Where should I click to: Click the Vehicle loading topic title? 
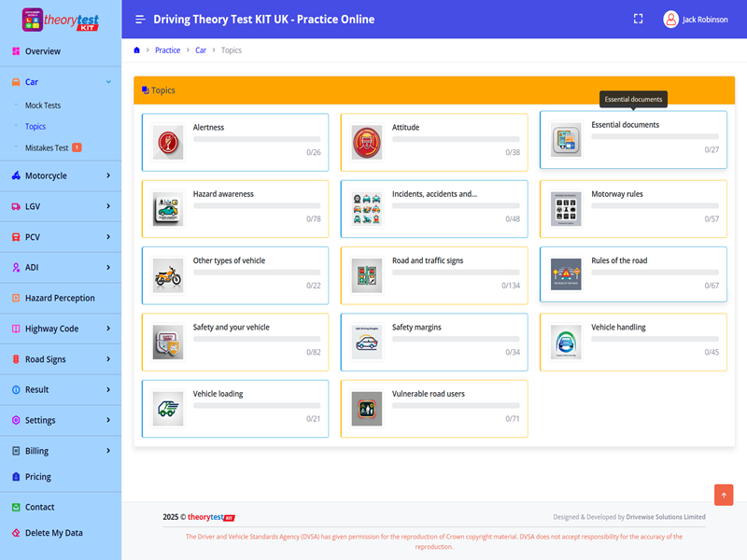[218, 394]
